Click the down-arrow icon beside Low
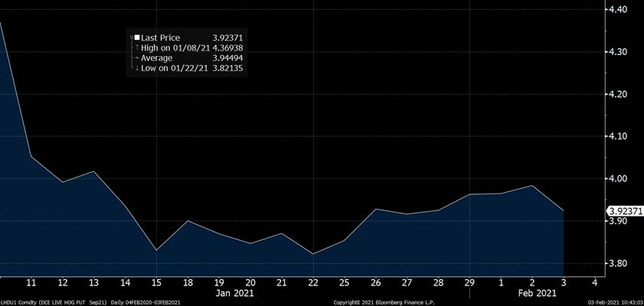 point(137,68)
